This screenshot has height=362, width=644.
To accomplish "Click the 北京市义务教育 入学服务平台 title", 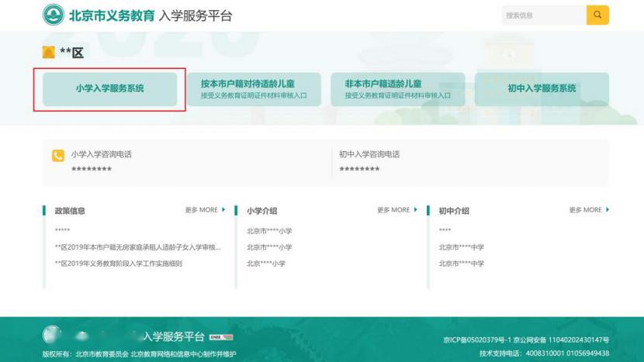I will point(151,16).
